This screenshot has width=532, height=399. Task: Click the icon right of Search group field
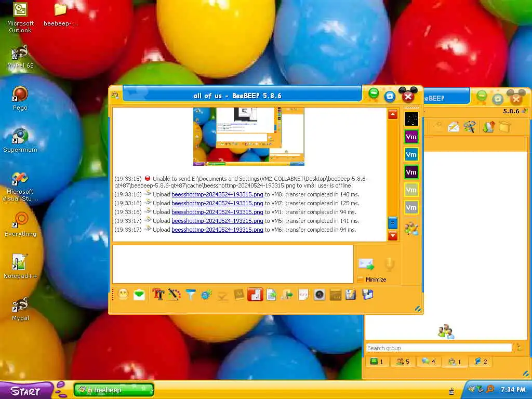[x=519, y=348]
